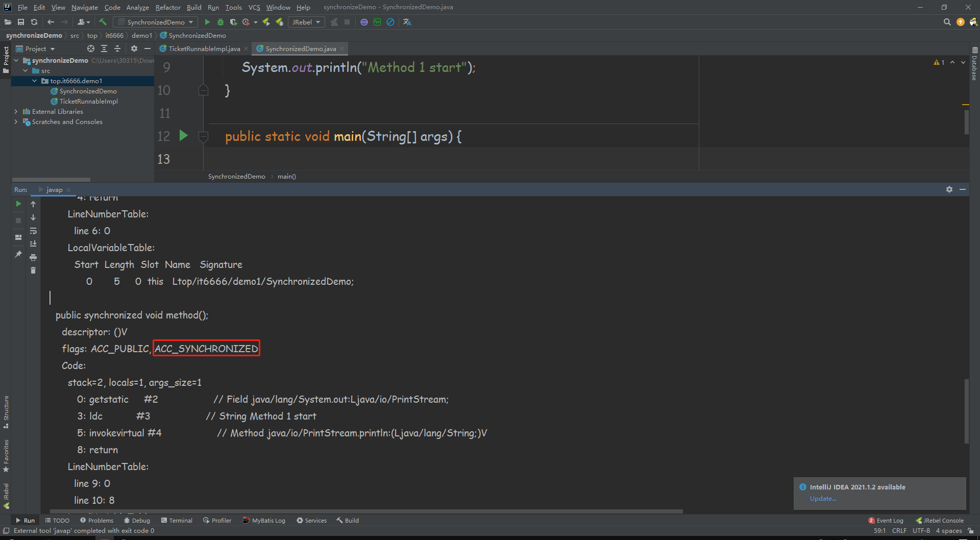
Task: Open the JRebel dropdown in toolbar
Action: [x=306, y=22]
